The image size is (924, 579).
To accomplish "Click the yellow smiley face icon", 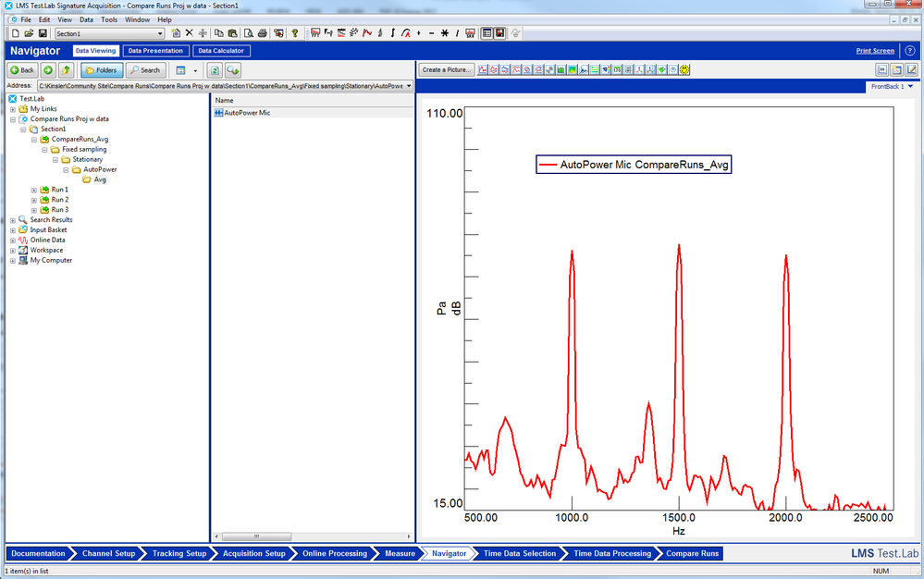I will [x=684, y=69].
